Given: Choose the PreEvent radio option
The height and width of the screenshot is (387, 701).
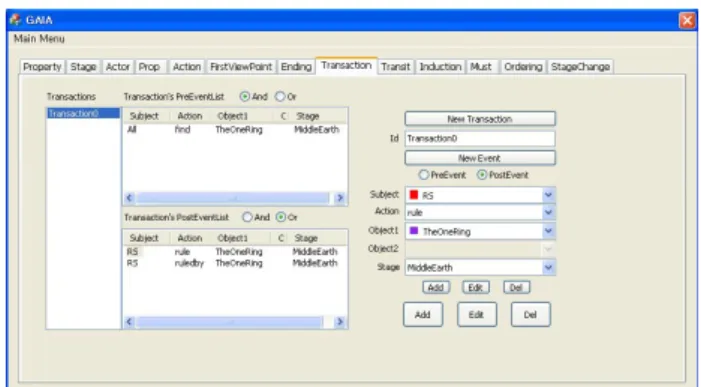Looking at the screenshot, I should [x=424, y=175].
